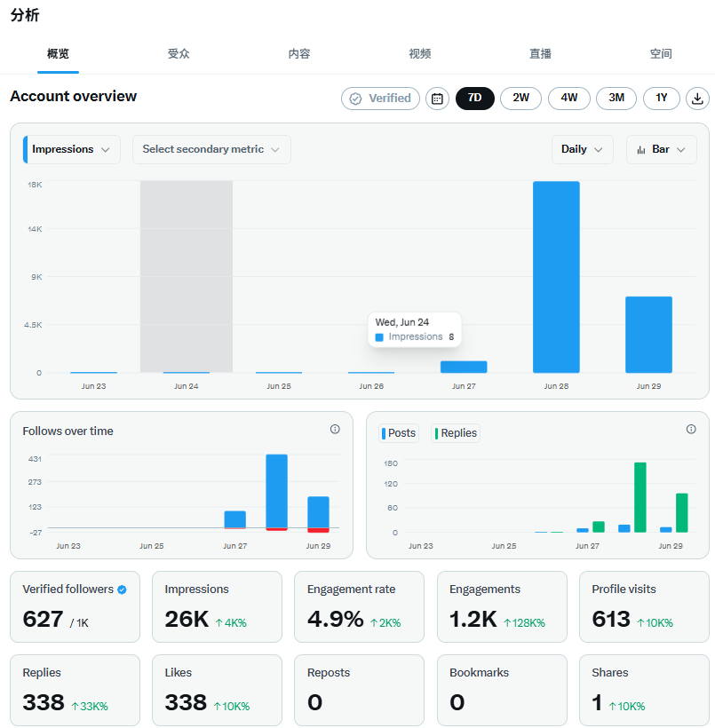The width and height of the screenshot is (715, 728).
Task: Switch to the 内容 tab
Action: point(299,54)
